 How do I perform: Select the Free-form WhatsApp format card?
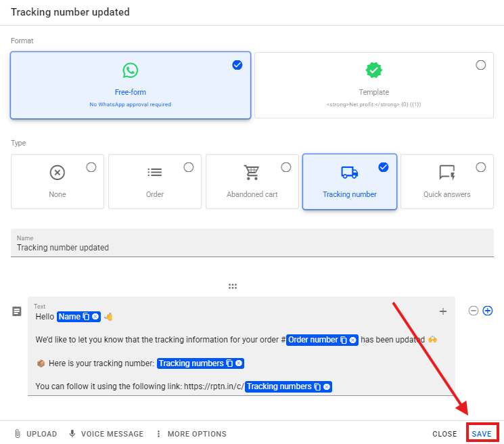tap(131, 85)
